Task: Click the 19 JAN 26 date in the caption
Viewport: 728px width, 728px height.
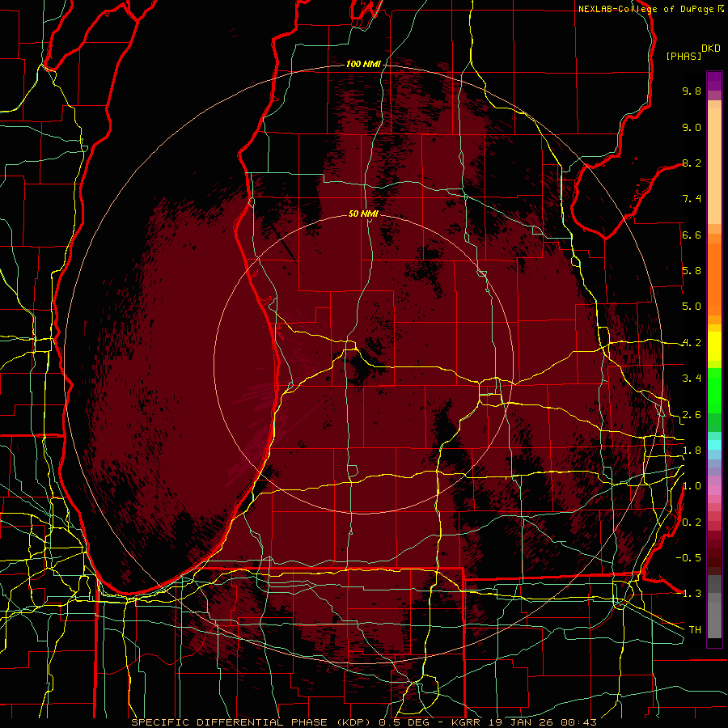Action: point(522,722)
